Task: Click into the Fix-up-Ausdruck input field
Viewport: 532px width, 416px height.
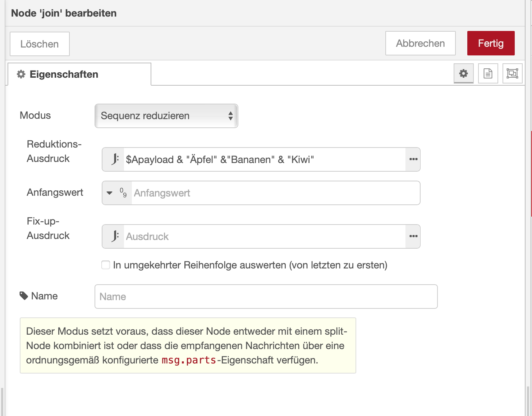Action: coord(265,236)
